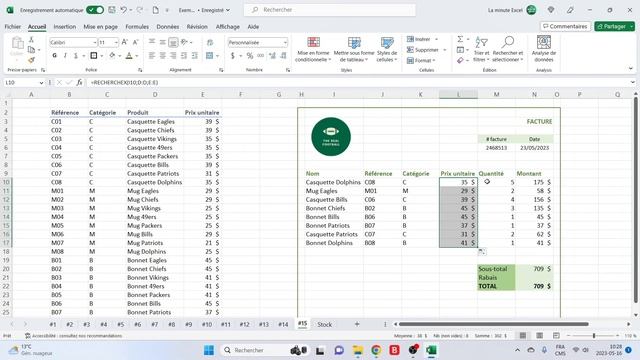Click the fill color bucket icon
Image resolution: width=640 pixels, height=360 pixels.
pos(112,56)
